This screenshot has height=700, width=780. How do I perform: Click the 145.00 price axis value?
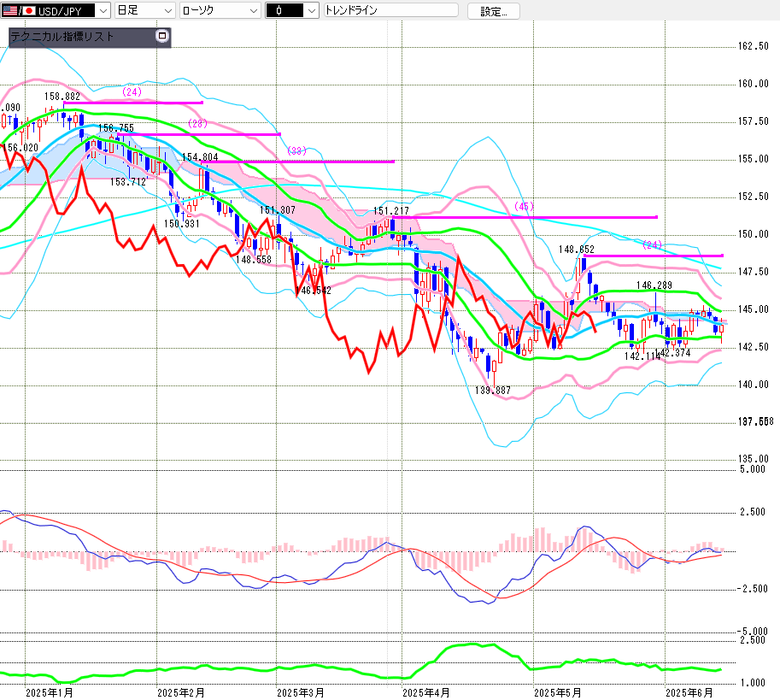(x=754, y=309)
